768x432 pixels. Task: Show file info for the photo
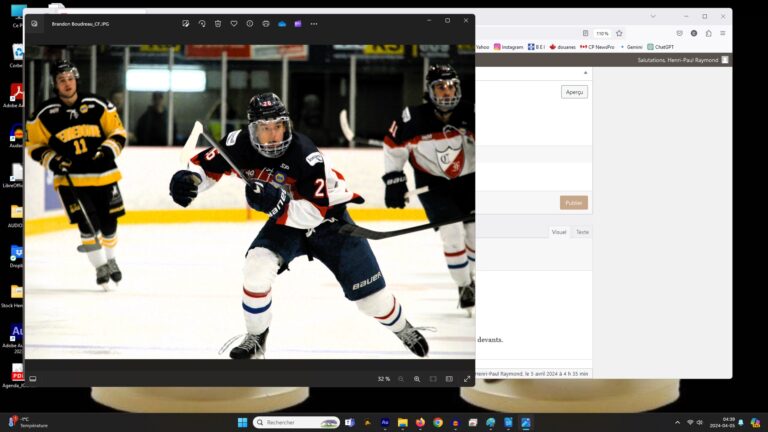(x=250, y=23)
